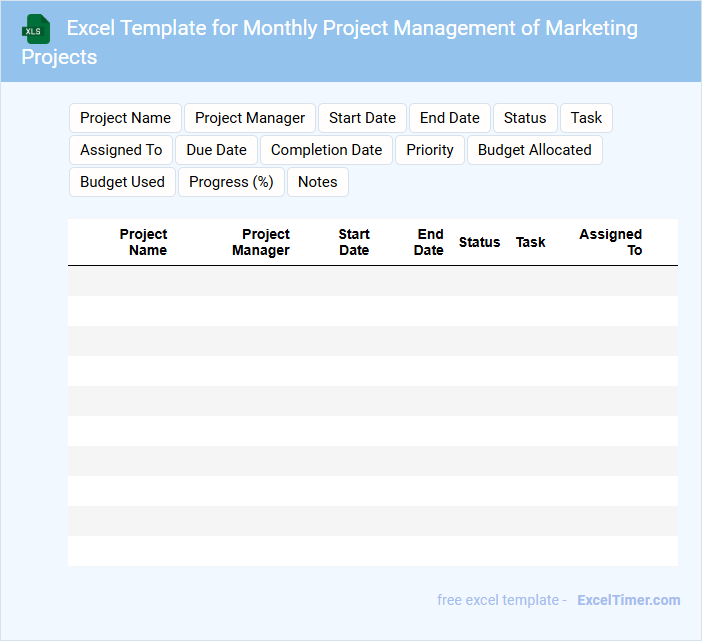Select the Budget Used tag
The image size is (702, 641).
pos(122,182)
